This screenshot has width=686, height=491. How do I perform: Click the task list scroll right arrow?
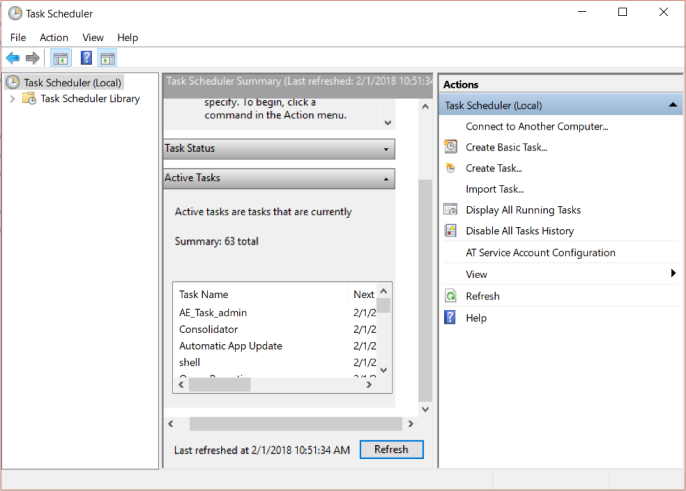(x=369, y=385)
